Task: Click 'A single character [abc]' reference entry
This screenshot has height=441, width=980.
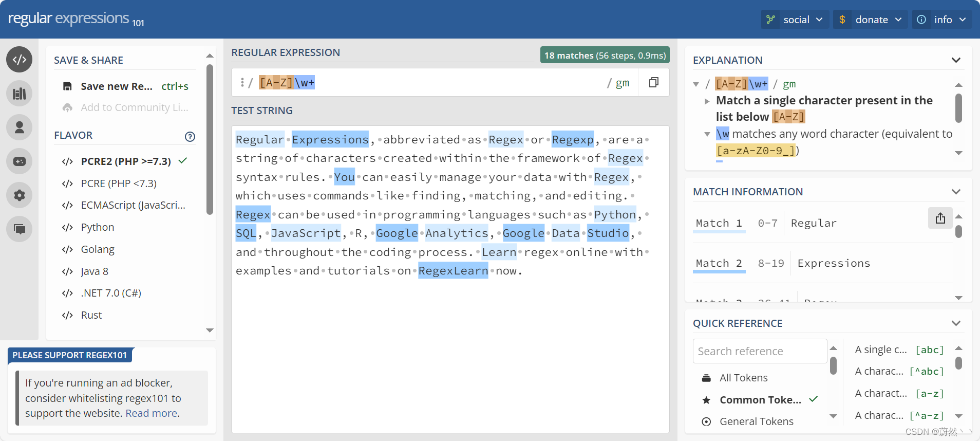Action: [x=899, y=350]
